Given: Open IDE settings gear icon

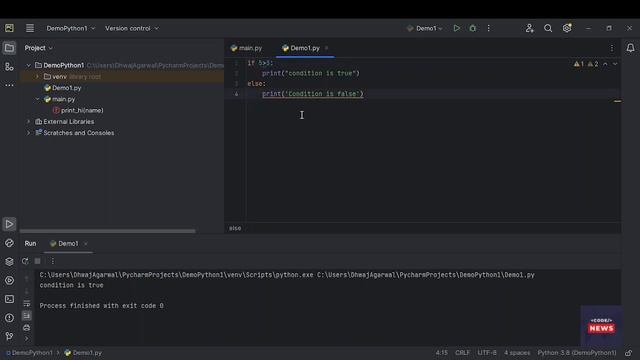Looking at the screenshot, I should click(x=567, y=28).
